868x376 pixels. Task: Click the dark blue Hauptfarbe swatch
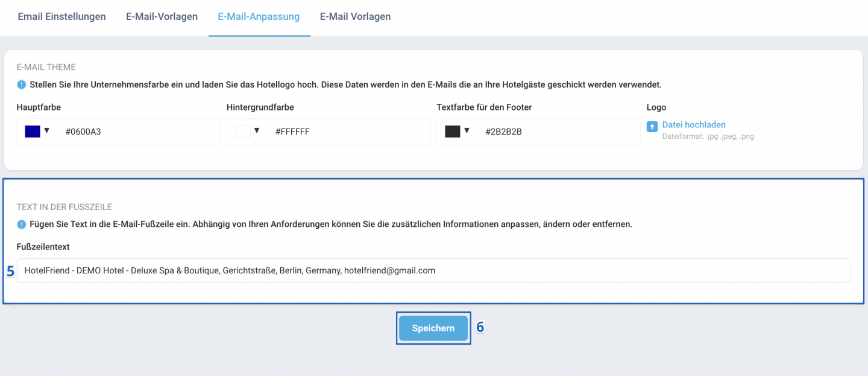pyautogui.click(x=33, y=132)
